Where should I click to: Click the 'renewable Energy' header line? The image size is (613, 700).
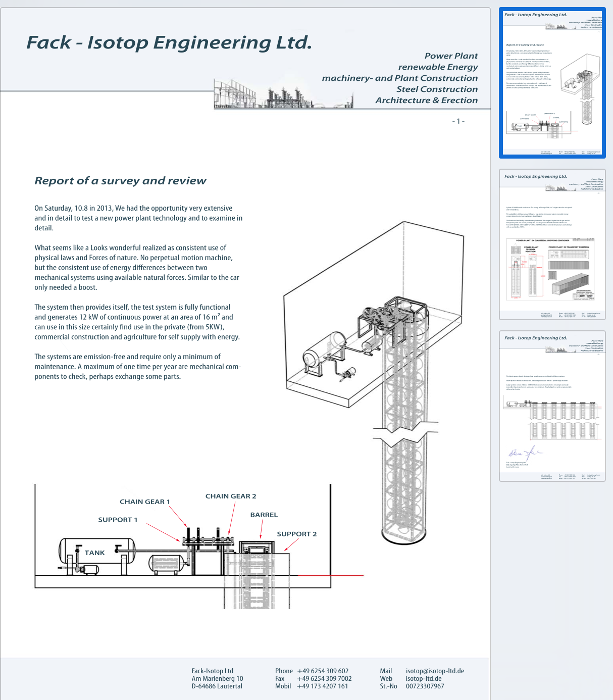tap(438, 67)
